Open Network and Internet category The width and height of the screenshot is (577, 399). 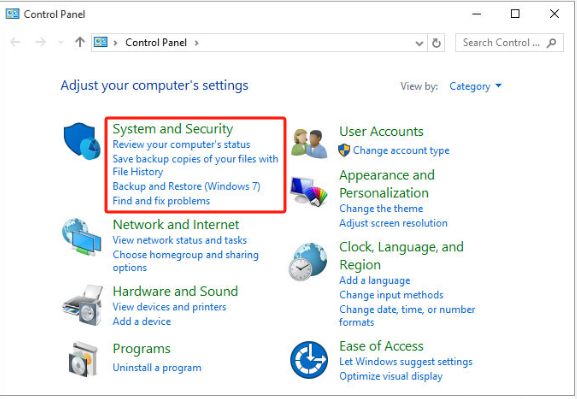click(176, 225)
